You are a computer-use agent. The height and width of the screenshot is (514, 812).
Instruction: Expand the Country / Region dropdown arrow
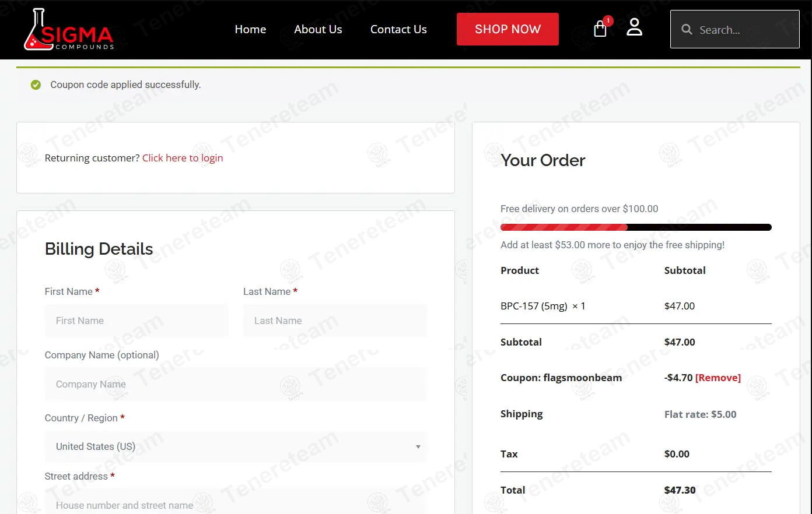pyautogui.click(x=418, y=447)
